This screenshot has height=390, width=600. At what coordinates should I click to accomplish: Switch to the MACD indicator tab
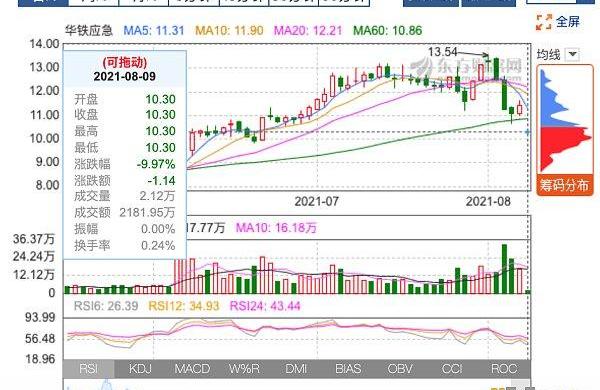[192, 369]
